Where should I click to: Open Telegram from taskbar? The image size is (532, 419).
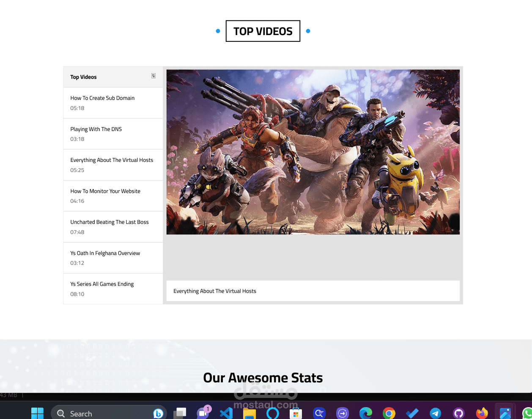[436, 413]
